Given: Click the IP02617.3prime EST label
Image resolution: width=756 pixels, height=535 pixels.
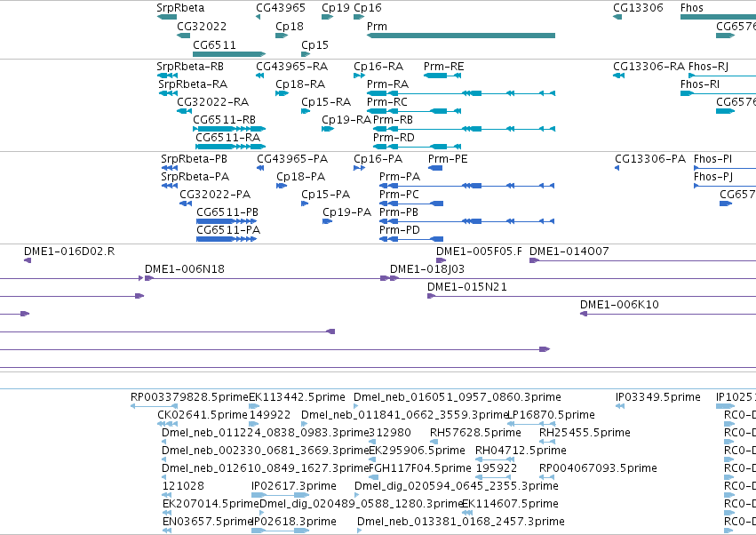Looking at the screenshot, I should click(294, 486).
